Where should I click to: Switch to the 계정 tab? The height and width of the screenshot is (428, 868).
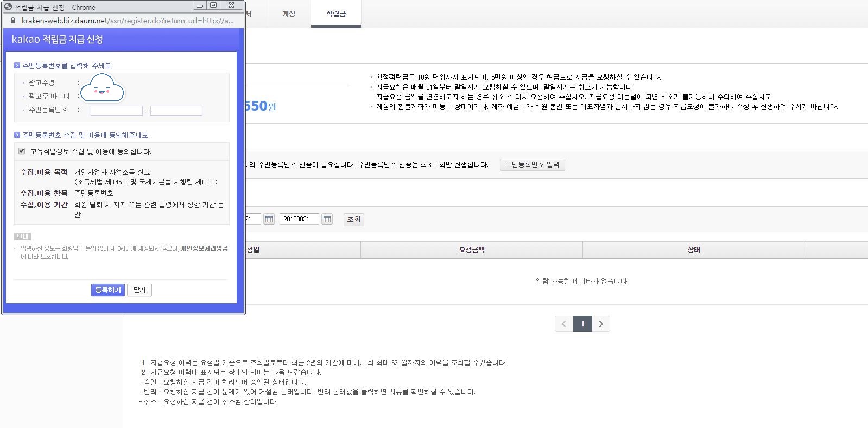tap(289, 14)
